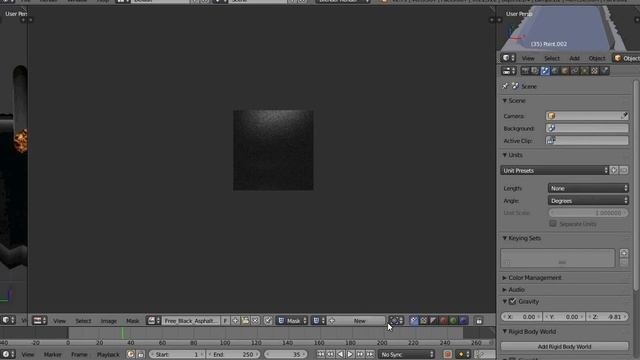The height and width of the screenshot is (360, 640).
Task: Open the Object properties tab
Action: tap(565, 71)
